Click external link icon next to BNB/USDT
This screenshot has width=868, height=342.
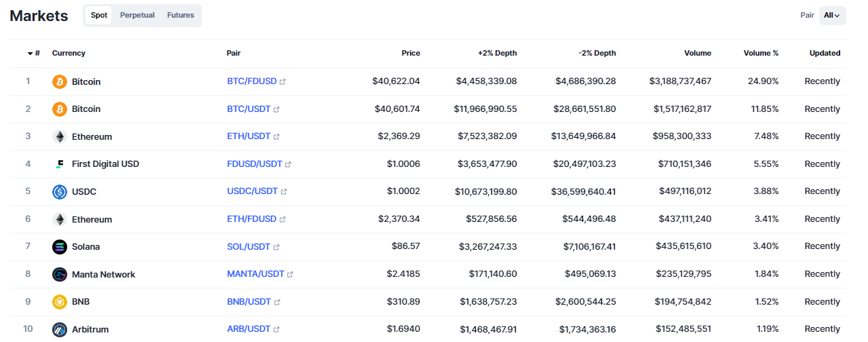(x=278, y=302)
